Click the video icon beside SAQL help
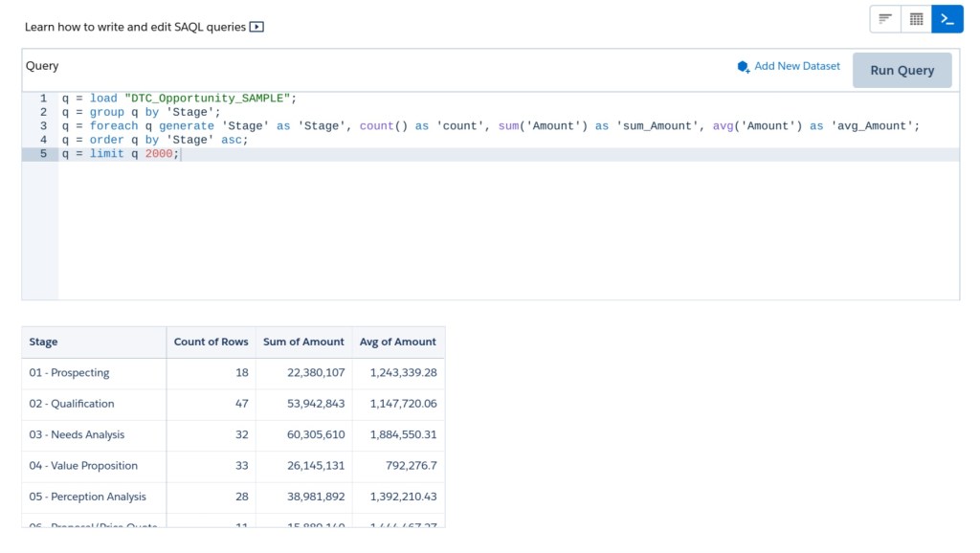This screenshot has height=553, width=980. (256, 27)
